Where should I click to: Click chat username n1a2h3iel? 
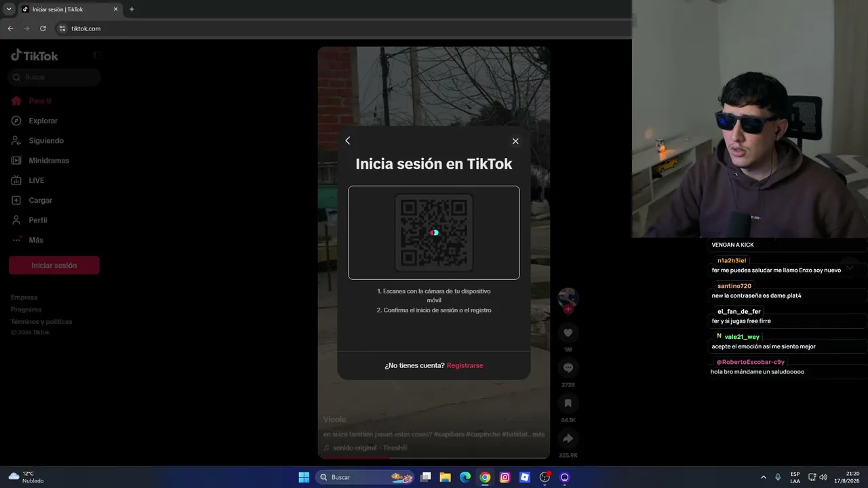(x=732, y=260)
